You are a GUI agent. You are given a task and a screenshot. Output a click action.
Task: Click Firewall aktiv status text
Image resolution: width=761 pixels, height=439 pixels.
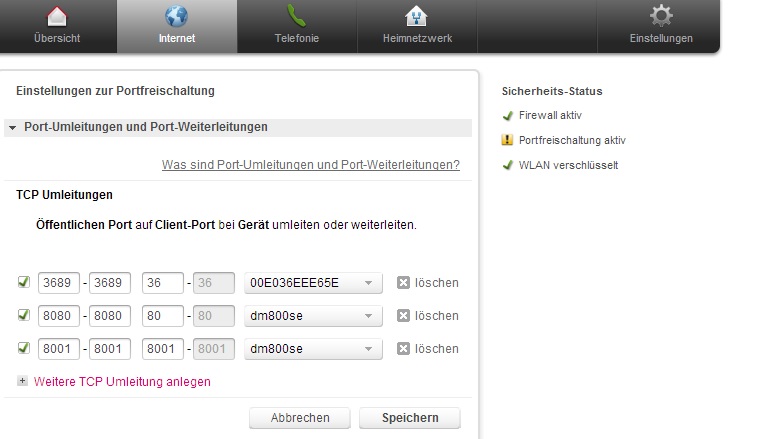[550, 115]
